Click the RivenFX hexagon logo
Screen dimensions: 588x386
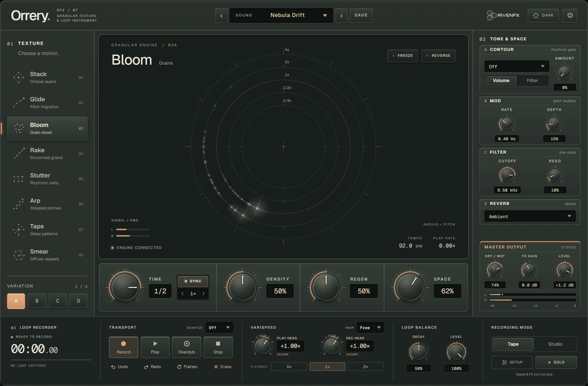[x=491, y=15]
